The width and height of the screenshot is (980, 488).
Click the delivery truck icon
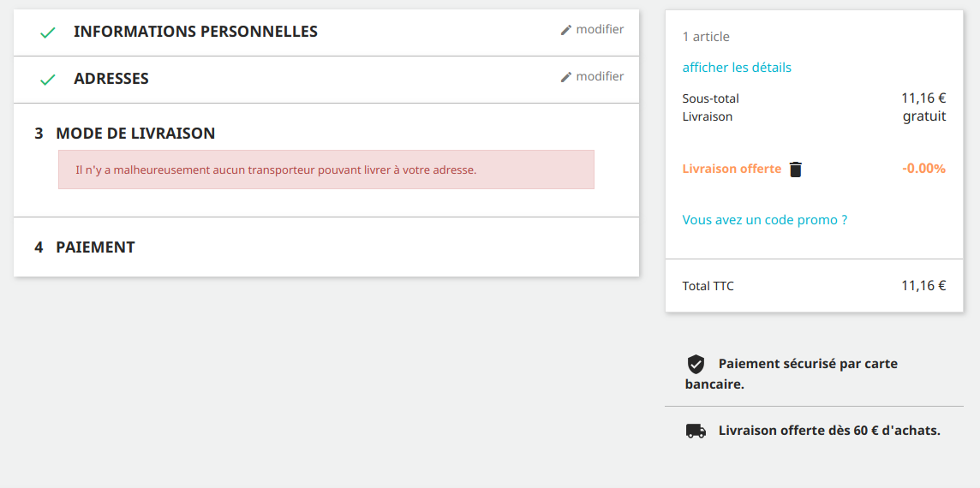[696, 431]
